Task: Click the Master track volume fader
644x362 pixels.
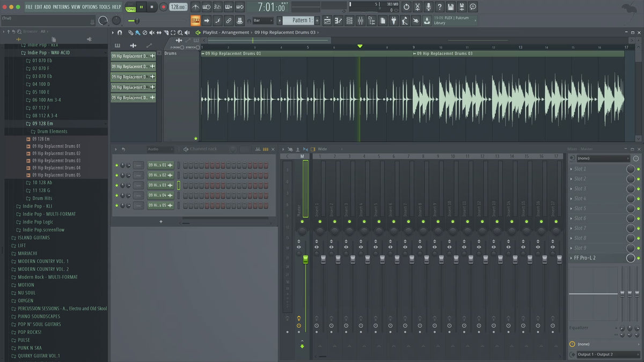Action: 305,260
